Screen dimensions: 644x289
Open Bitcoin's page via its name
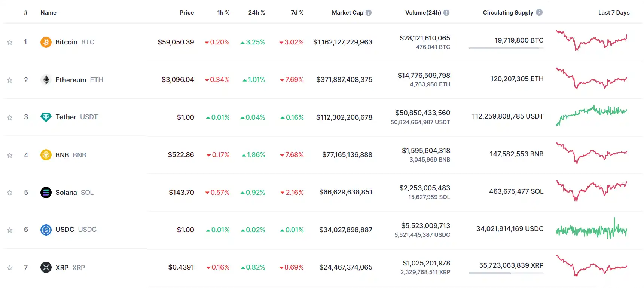pos(66,42)
